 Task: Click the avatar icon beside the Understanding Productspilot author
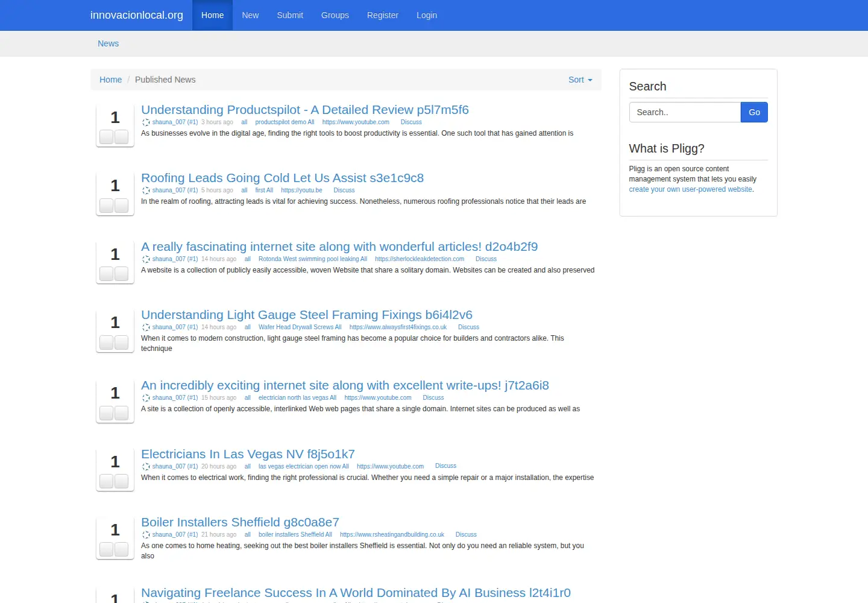pos(146,122)
